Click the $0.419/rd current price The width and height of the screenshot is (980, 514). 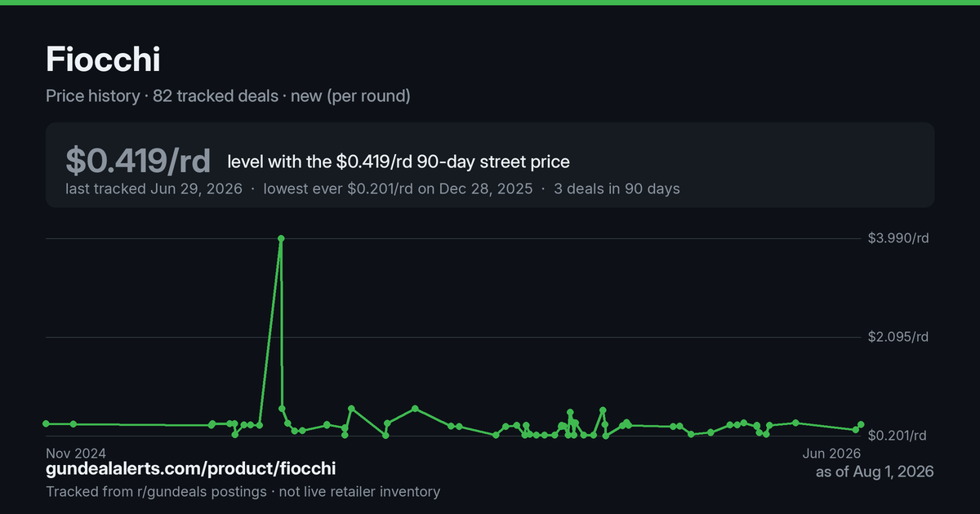[138, 161]
